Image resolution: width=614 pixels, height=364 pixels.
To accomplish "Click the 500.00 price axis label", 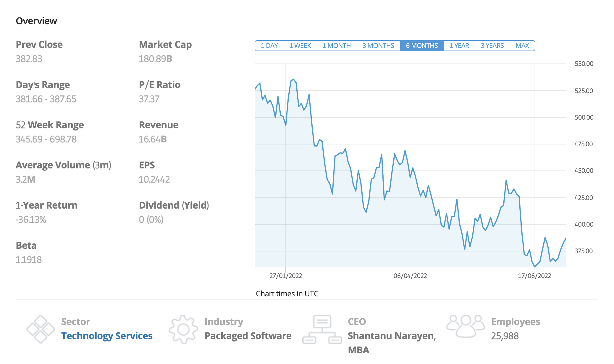I will (x=584, y=118).
